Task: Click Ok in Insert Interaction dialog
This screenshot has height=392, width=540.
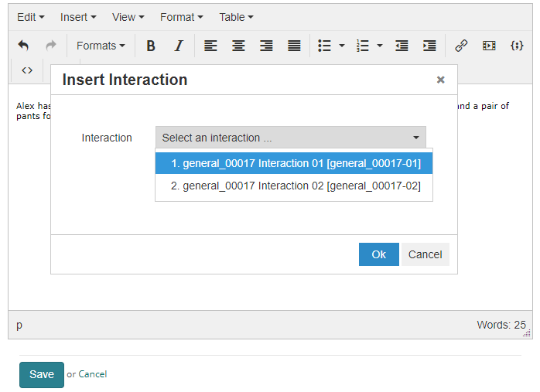Action: pos(378,254)
